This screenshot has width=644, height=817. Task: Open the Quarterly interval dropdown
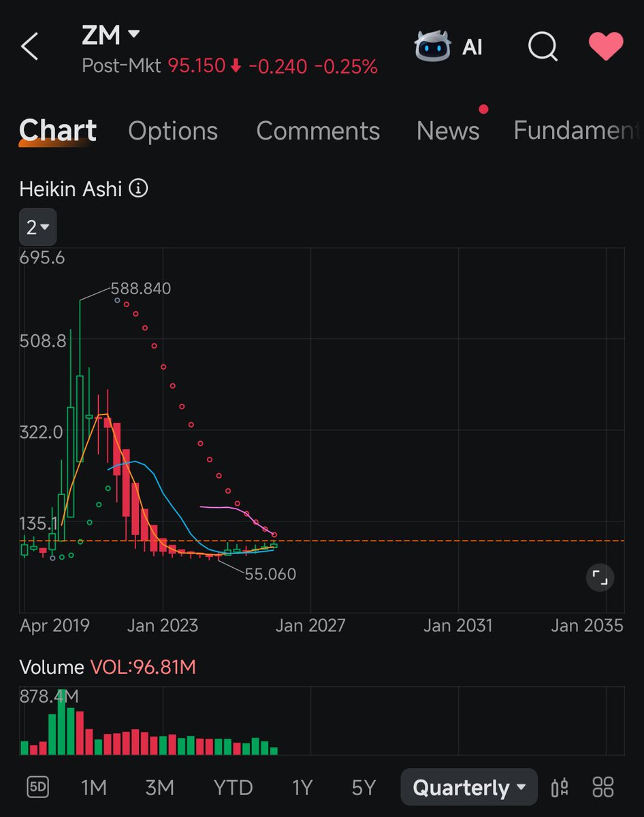(469, 788)
